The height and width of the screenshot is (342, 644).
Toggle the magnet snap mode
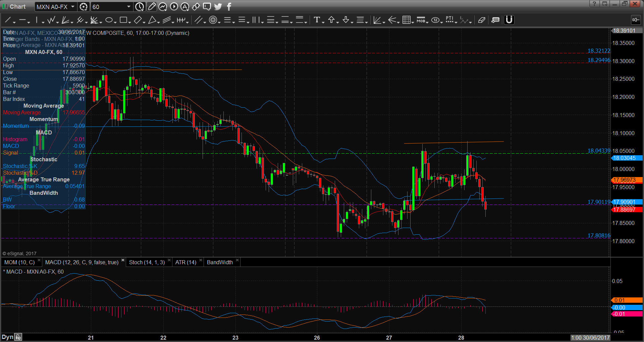pos(509,20)
